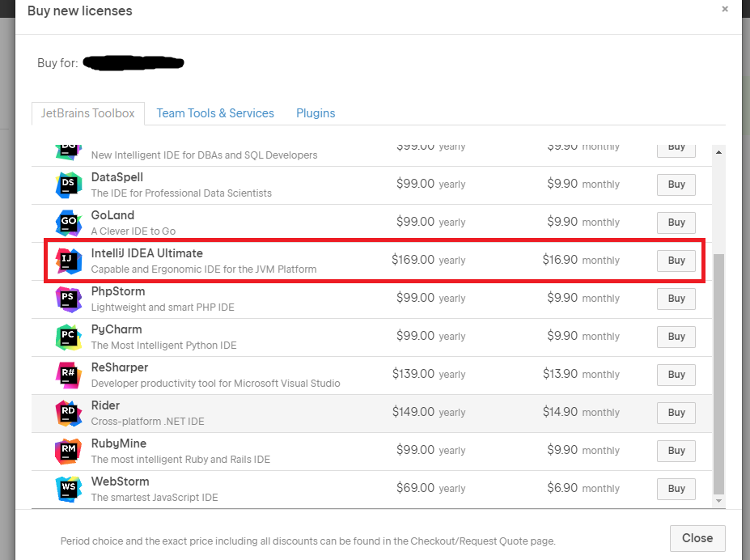Click the $139.00 yearly ReSharper price

429,374
